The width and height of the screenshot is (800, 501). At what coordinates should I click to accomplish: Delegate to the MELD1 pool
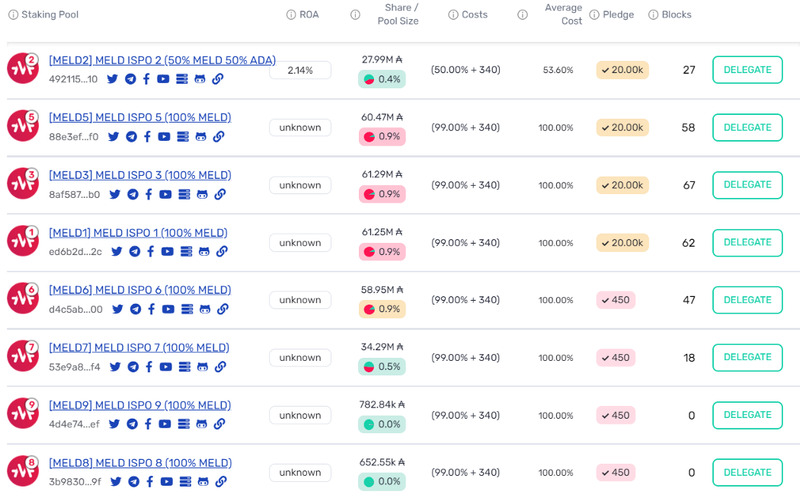coord(747,242)
